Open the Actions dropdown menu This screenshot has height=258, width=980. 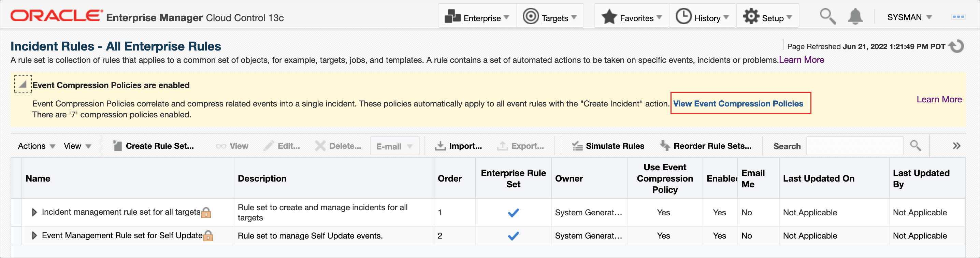point(37,146)
